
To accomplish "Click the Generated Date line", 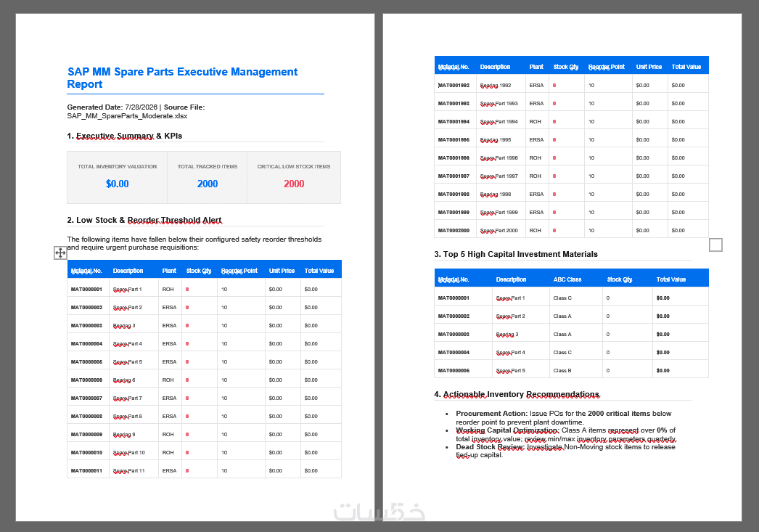I will pyautogui.click(x=136, y=107).
